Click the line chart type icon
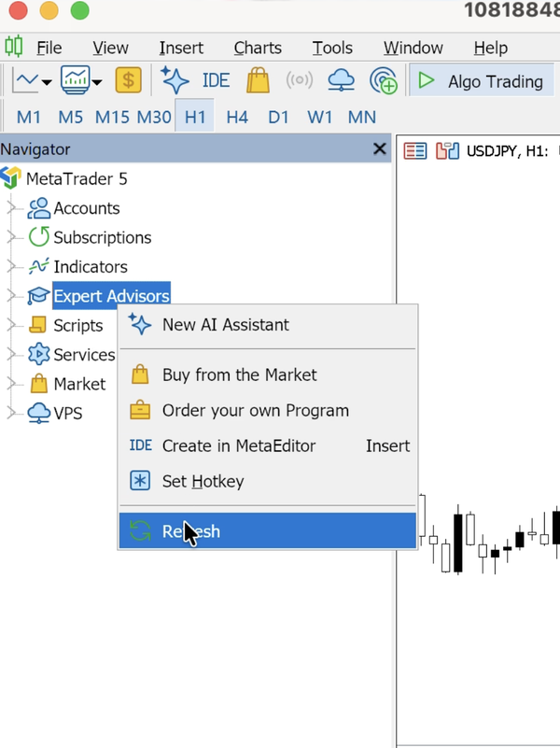 pyautogui.click(x=26, y=81)
